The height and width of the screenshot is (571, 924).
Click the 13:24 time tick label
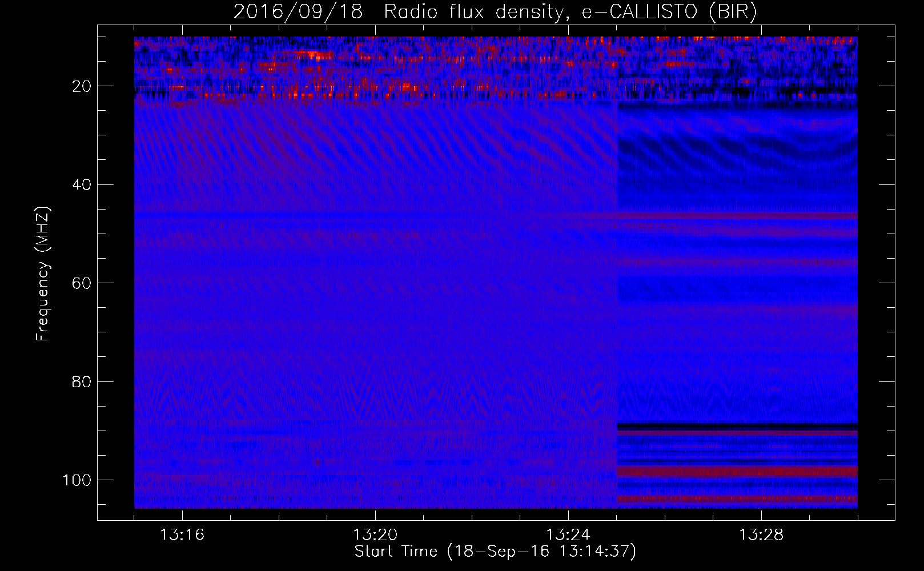coord(568,535)
